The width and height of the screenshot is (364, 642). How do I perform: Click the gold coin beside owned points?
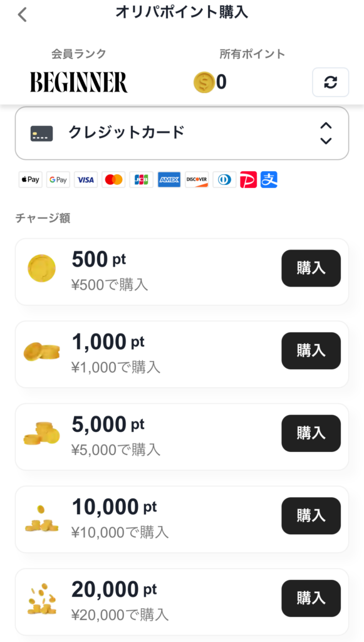[204, 82]
